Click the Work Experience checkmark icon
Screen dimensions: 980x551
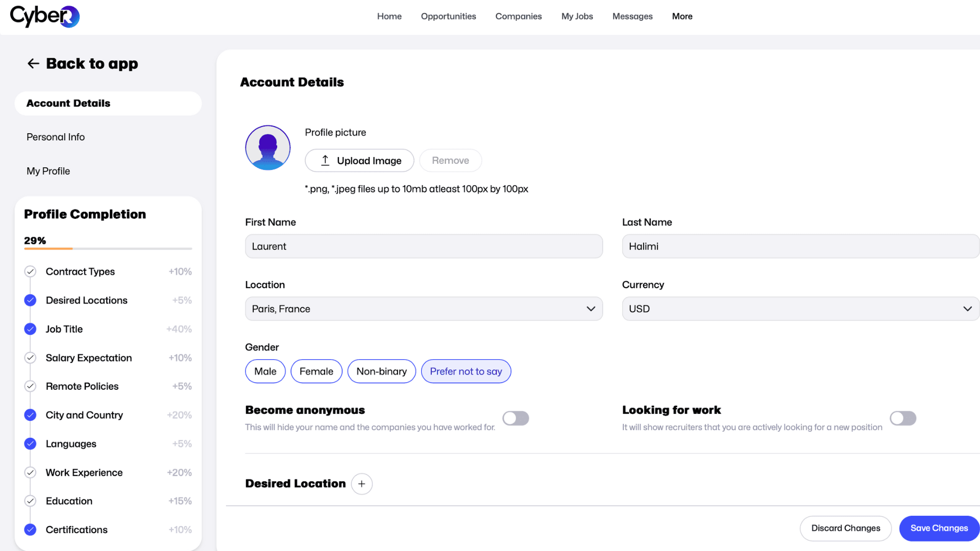(30, 472)
